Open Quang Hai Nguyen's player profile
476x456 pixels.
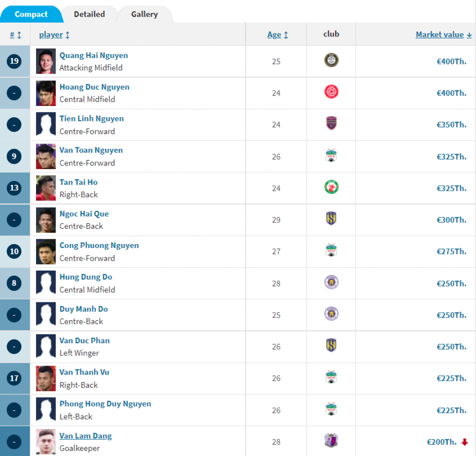click(94, 55)
